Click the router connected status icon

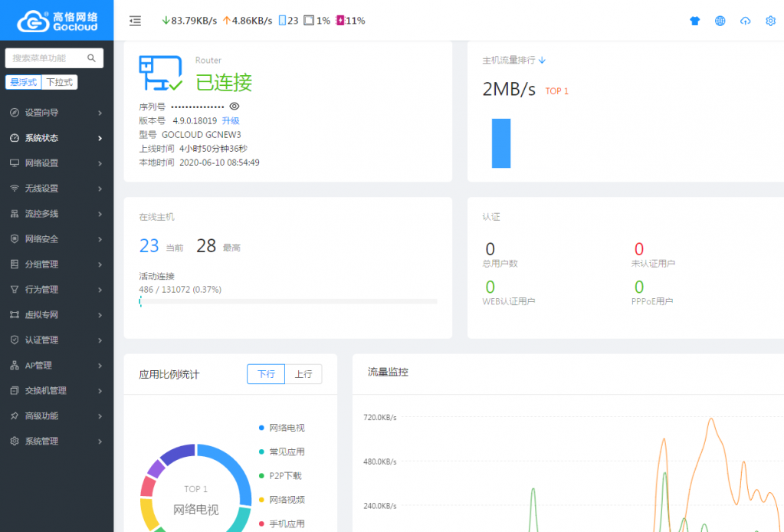tap(160, 73)
